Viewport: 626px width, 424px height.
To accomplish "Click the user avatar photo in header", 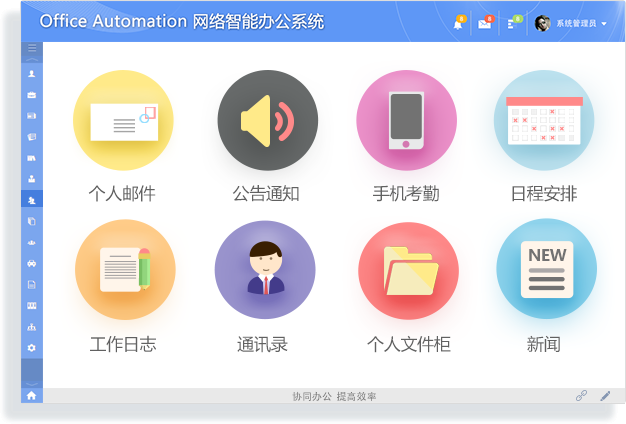I will [x=542, y=24].
